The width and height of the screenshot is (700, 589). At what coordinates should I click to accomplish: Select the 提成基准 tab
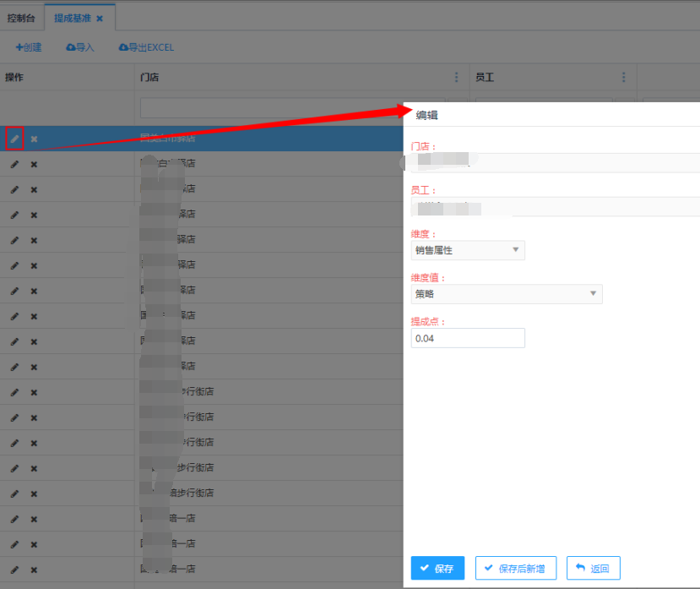click(x=72, y=18)
